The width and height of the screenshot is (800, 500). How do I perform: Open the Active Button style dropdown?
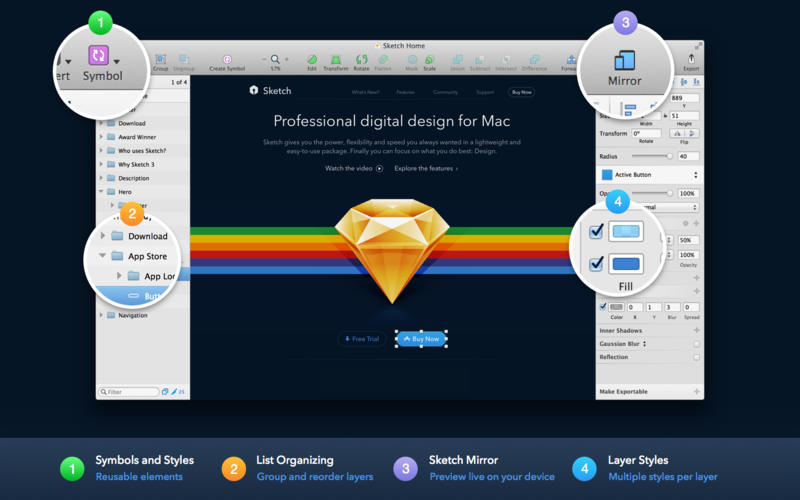pos(647,174)
